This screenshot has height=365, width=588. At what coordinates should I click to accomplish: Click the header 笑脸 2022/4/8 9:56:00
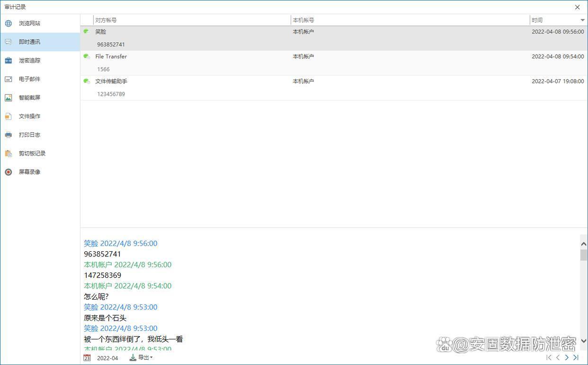(120, 243)
